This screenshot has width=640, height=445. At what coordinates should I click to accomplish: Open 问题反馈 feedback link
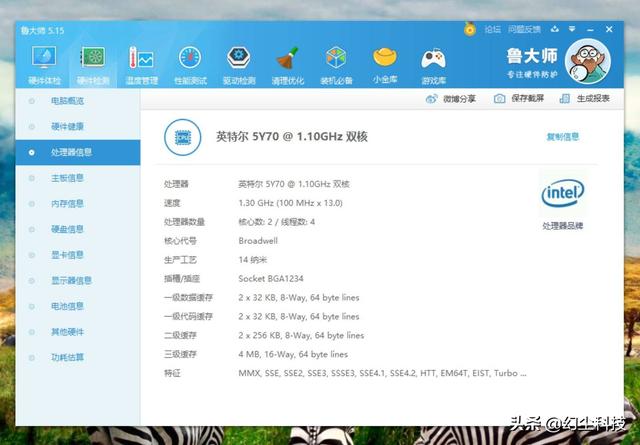pyautogui.click(x=524, y=29)
